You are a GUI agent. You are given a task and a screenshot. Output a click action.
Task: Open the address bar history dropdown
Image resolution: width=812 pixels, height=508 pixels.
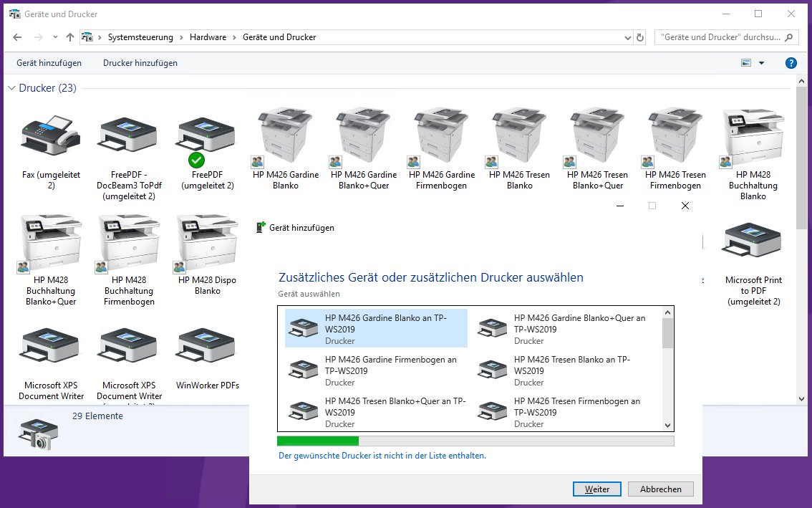tap(627, 37)
